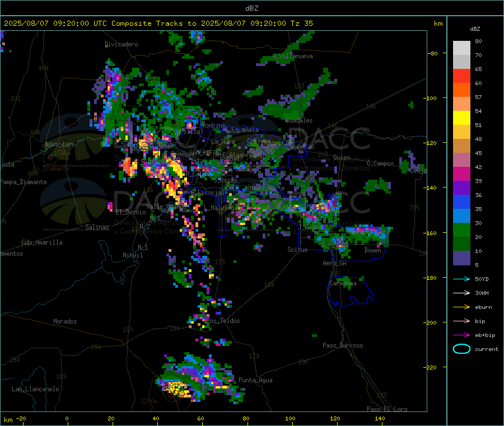This screenshot has width=504, height=426.
Task: Click the Pampa_Diamante map label
Action: click(x=24, y=182)
